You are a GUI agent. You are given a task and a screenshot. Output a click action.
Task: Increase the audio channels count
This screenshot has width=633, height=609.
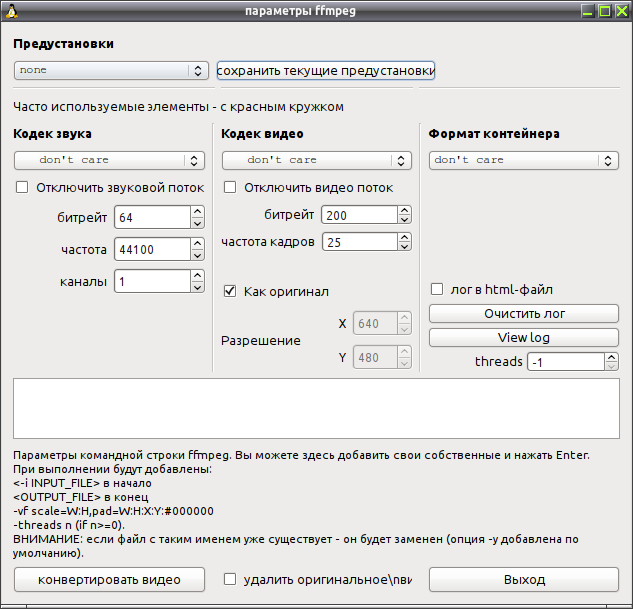pos(197,275)
